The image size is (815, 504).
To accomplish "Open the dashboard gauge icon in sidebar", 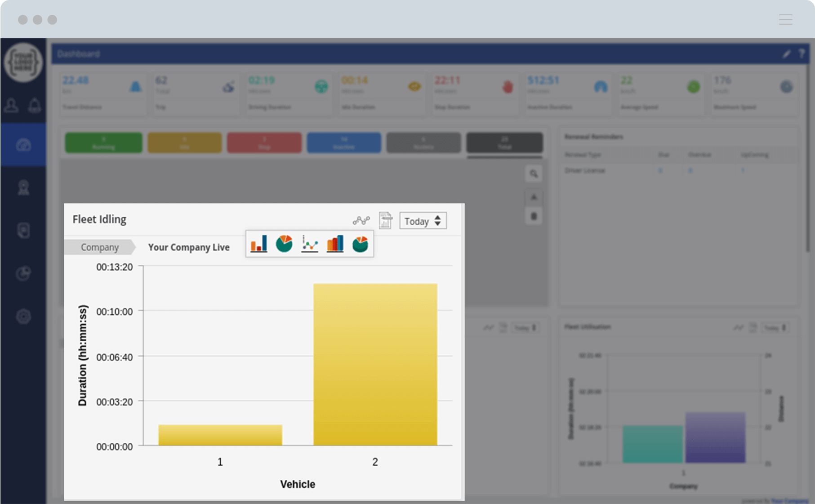I will pyautogui.click(x=23, y=145).
